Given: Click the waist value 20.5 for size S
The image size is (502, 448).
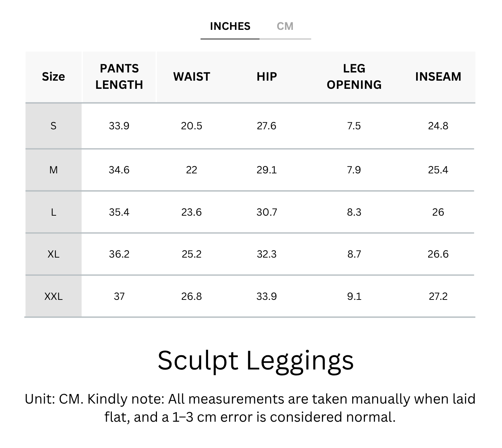Looking at the screenshot, I should point(191,126).
